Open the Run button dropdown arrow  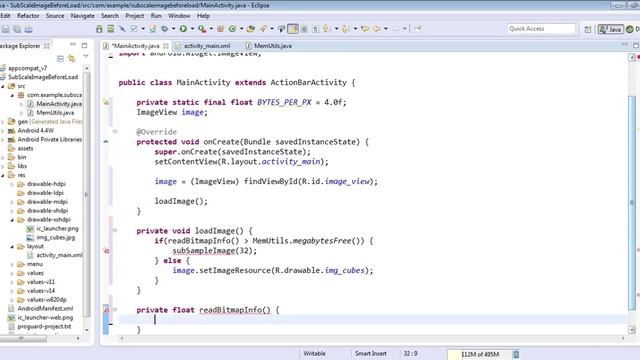coord(192,29)
